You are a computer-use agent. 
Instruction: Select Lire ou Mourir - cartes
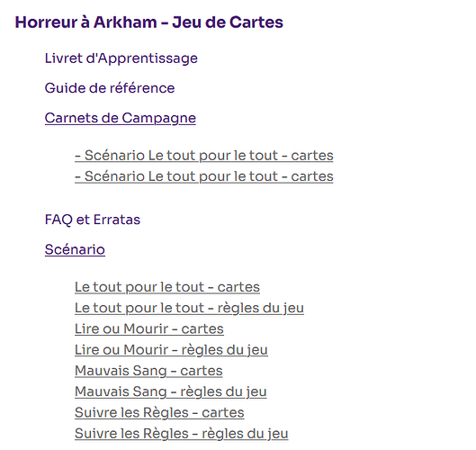point(149,328)
